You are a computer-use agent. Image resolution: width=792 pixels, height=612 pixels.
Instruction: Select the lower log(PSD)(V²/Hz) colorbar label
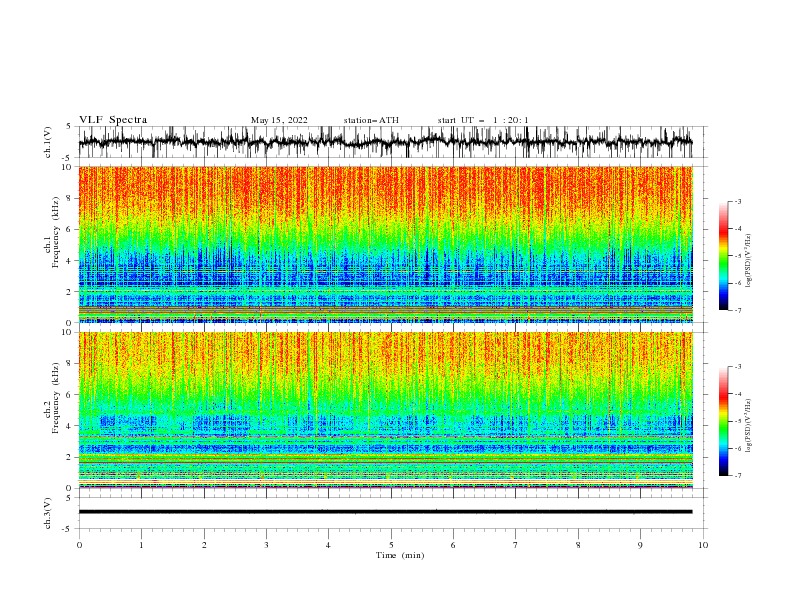tap(748, 425)
